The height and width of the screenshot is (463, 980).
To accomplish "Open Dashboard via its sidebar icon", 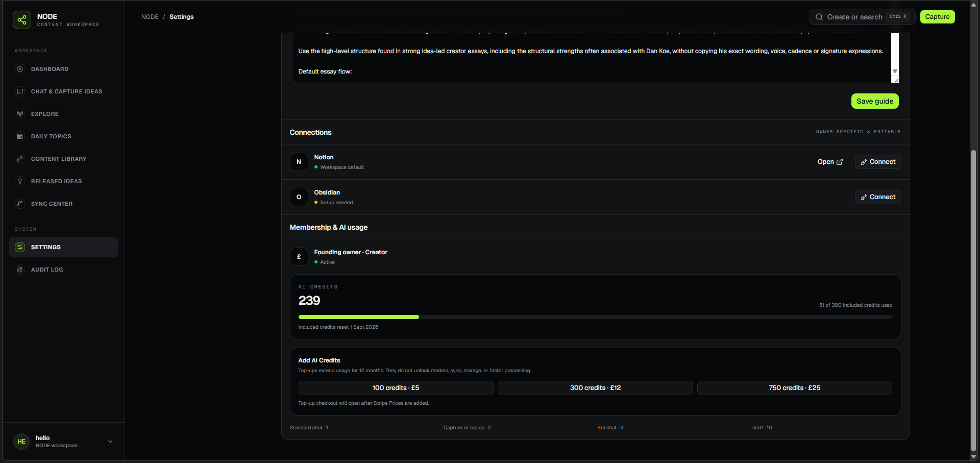I will click(x=20, y=69).
